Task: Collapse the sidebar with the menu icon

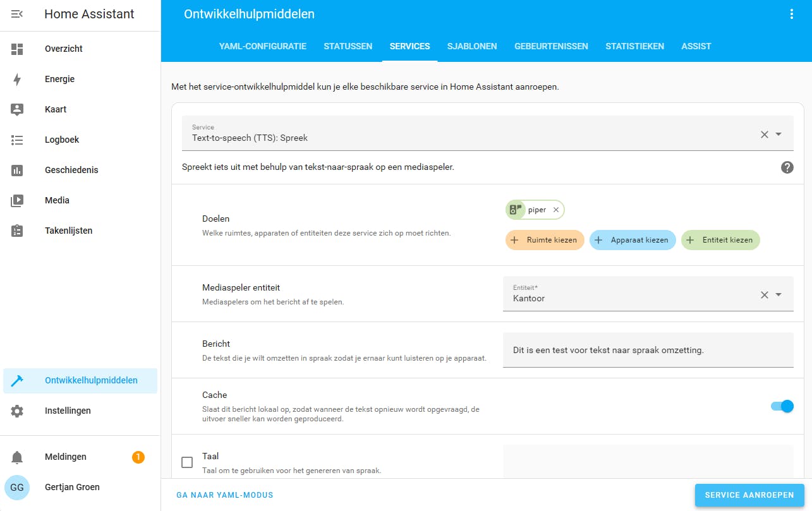Action: pyautogui.click(x=17, y=14)
